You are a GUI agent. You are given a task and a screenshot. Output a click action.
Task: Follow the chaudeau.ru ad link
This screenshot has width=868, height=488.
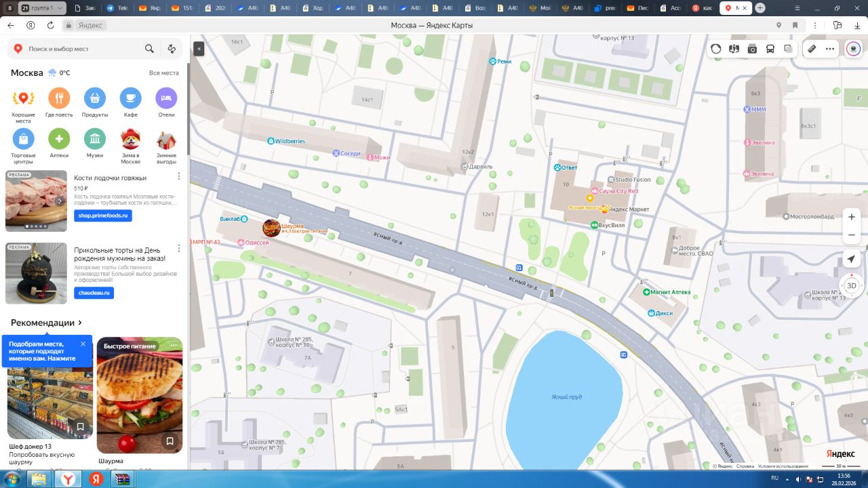[94, 293]
